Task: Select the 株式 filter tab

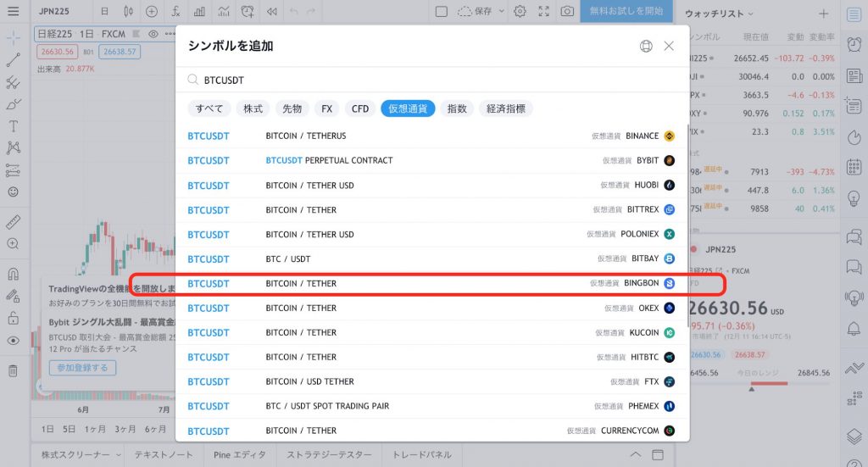Action: [x=253, y=108]
